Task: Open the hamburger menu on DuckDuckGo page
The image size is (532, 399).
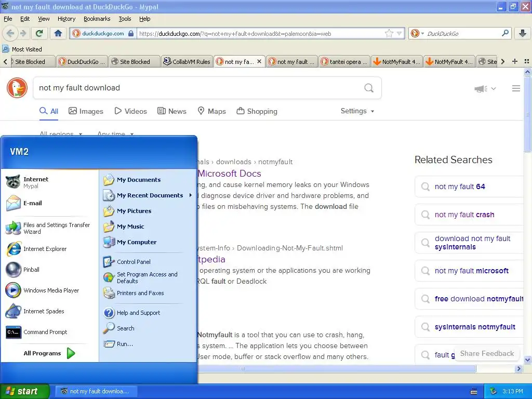Action: click(516, 88)
